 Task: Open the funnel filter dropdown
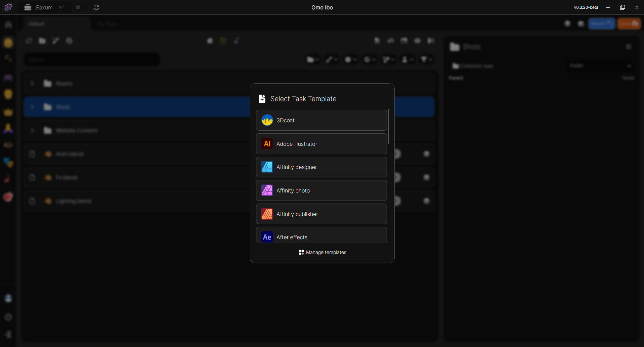pyautogui.click(x=427, y=59)
